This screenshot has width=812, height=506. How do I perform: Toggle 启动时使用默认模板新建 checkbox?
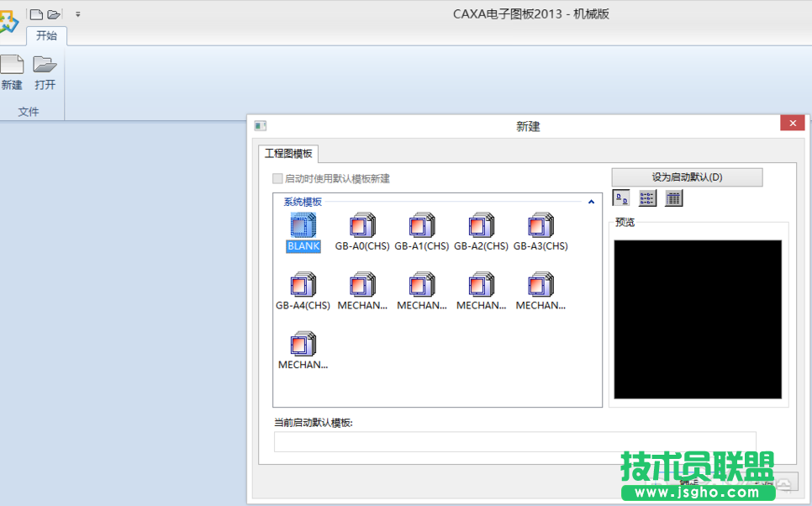(277, 178)
